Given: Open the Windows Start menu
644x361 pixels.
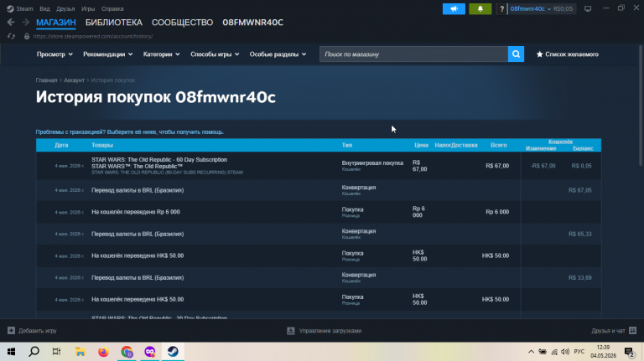Looking at the screenshot, I should click(x=11, y=352).
